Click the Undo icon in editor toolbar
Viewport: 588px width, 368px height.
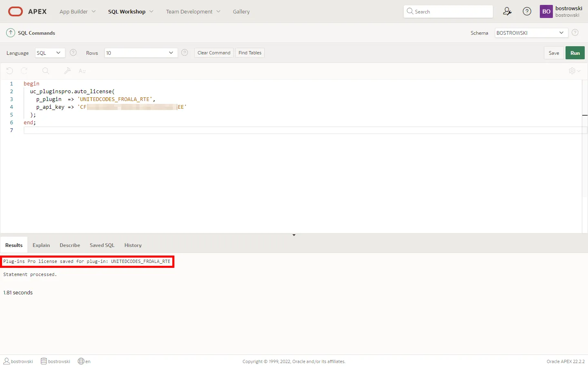pos(10,71)
